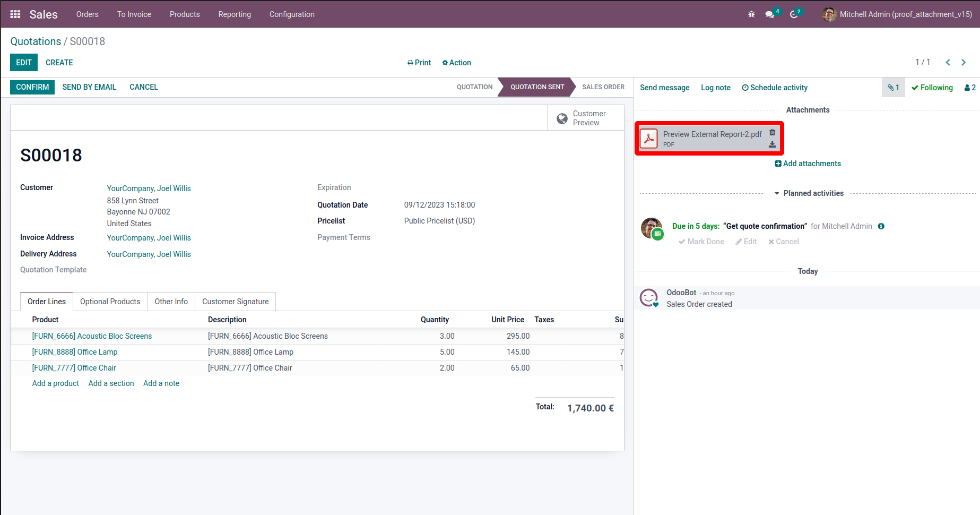The width and height of the screenshot is (980, 515).
Task: Collapse the Planned activities section
Action: click(809, 193)
